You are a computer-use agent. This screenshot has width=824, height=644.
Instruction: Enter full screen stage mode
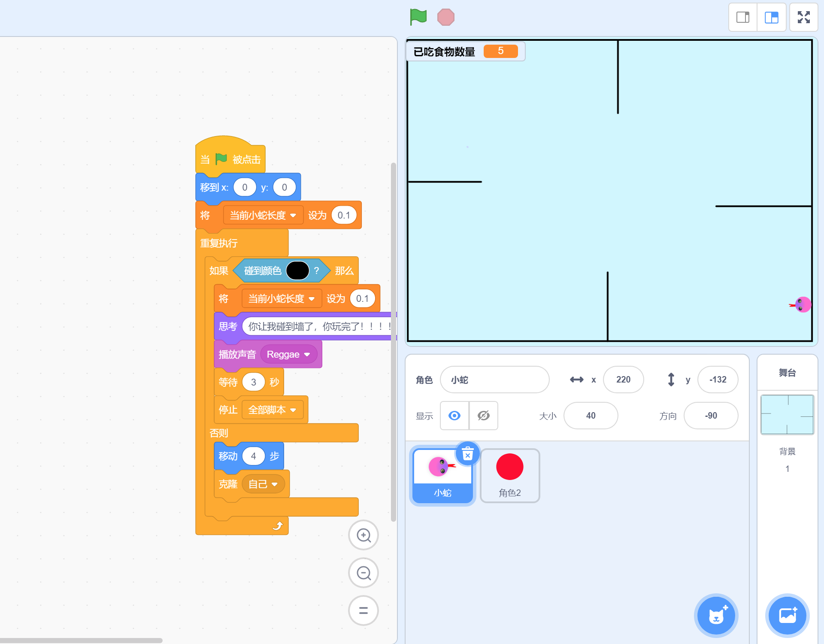[x=803, y=17]
